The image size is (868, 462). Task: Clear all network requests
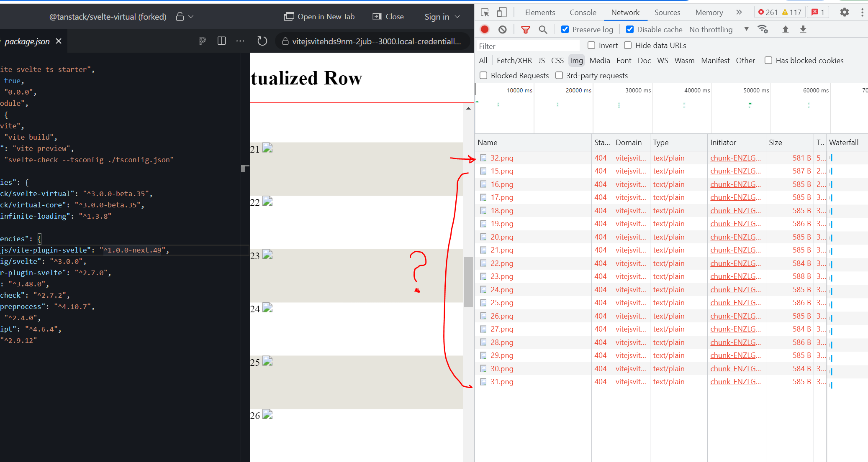coord(503,29)
